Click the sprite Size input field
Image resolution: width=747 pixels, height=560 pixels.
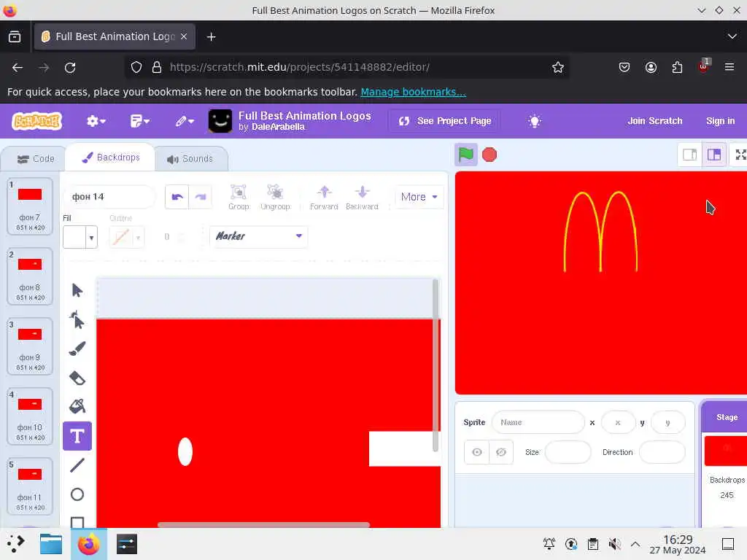[x=568, y=452]
